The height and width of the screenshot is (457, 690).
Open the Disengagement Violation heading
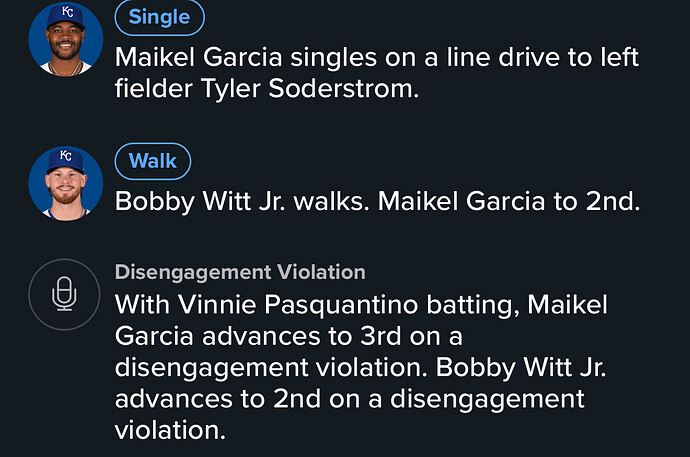[x=240, y=272]
